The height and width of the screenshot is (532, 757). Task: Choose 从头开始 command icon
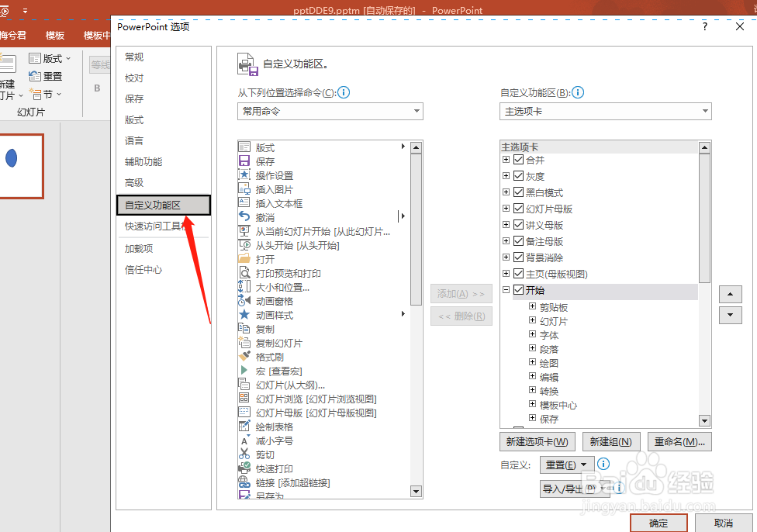tap(244, 245)
